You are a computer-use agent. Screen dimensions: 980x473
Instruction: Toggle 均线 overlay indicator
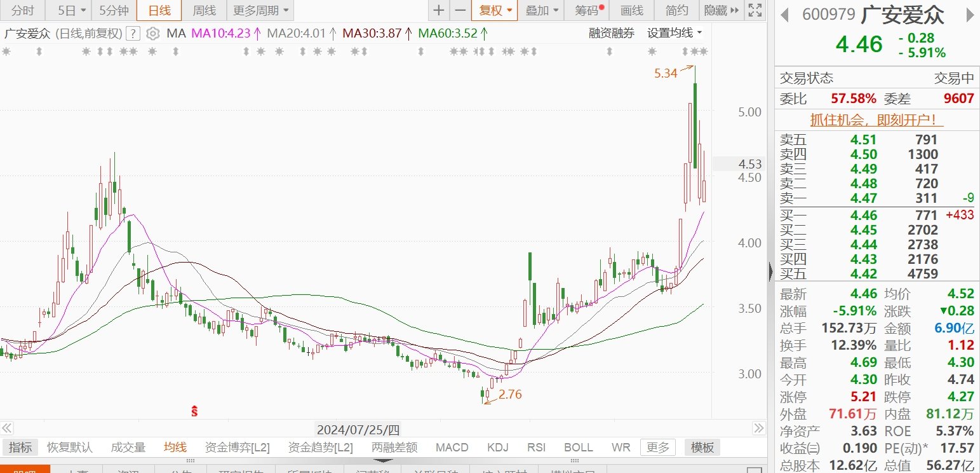pos(175,448)
